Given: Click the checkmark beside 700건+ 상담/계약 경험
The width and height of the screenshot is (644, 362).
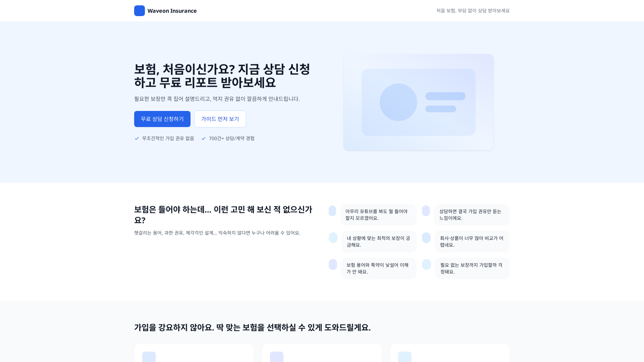Looking at the screenshot, I should pyautogui.click(x=203, y=138).
